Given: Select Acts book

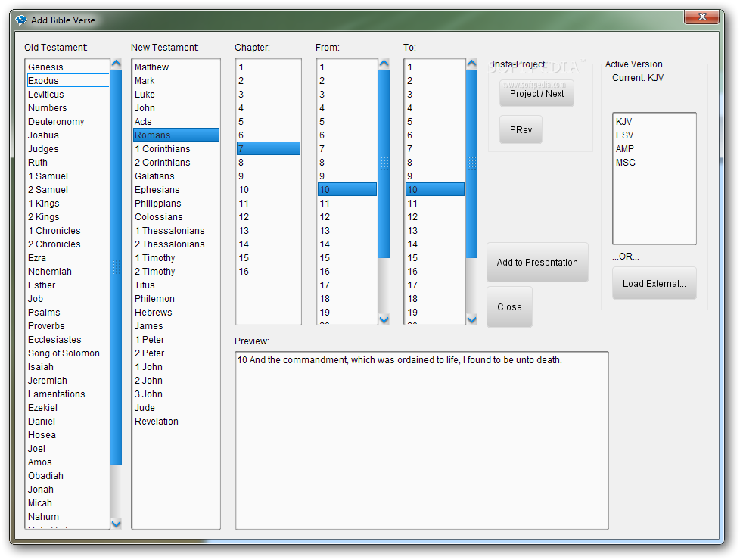Looking at the screenshot, I should tap(176, 121).
